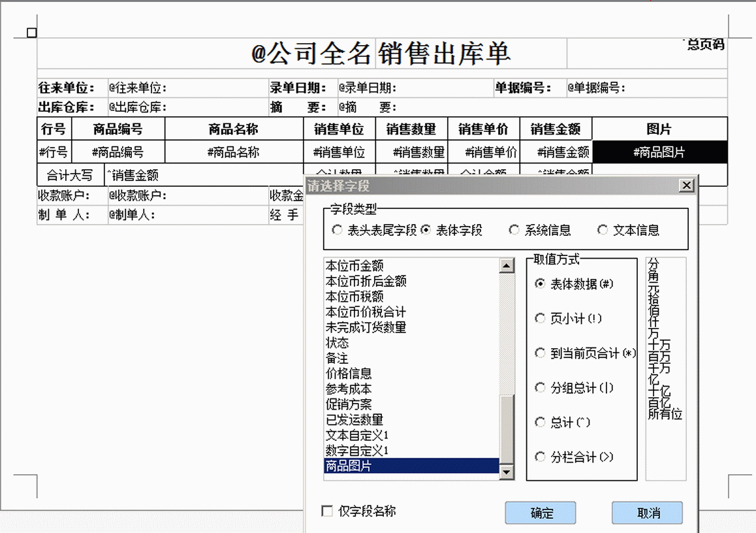This screenshot has height=533, width=756.
Task: Select the 文本信息 radio button
Action: (x=603, y=230)
